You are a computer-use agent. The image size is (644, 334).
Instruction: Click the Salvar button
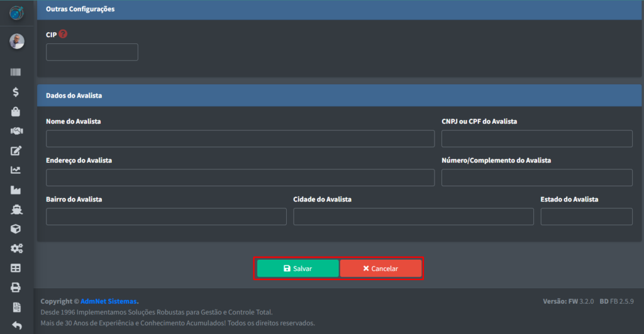coord(297,269)
